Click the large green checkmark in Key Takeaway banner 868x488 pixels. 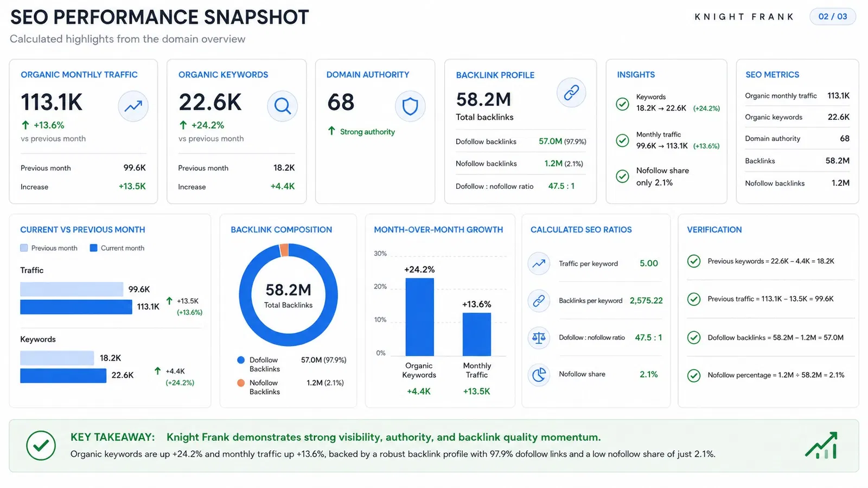click(x=41, y=446)
